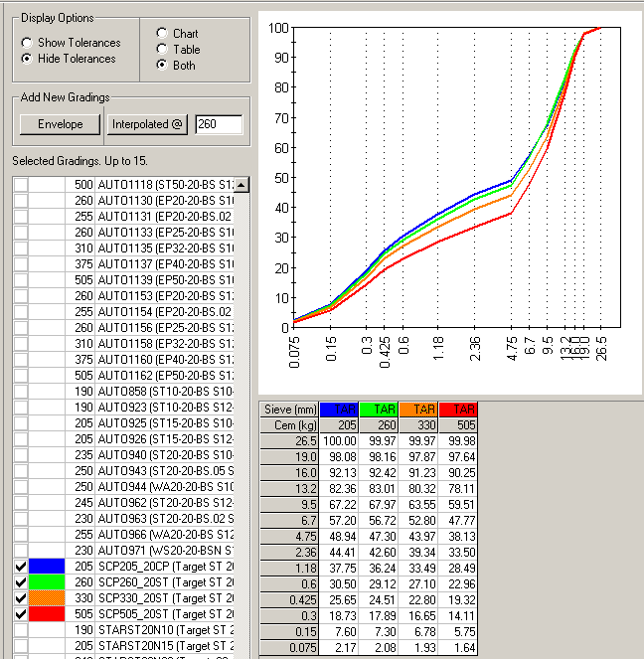This screenshot has width=644, height=659.
Task: Click the orange swatch beside SCP330_20ST
Action: (47, 597)
